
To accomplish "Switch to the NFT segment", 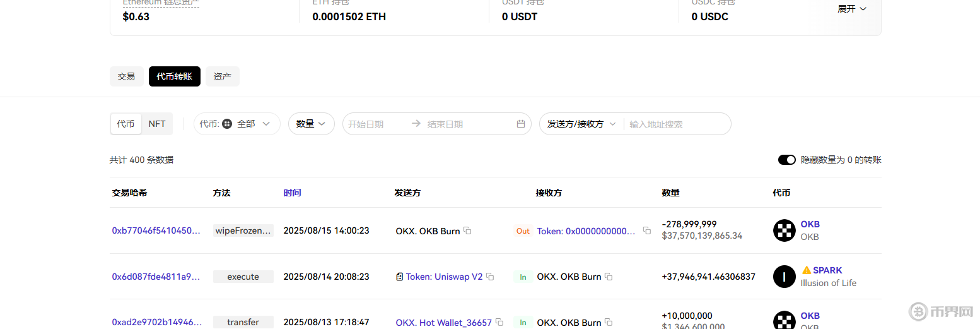I will pyautogui.click(x=157, y=124).
